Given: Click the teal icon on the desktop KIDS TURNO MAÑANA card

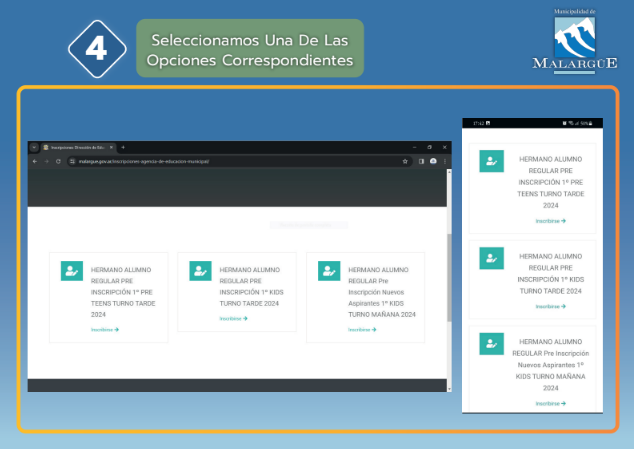Looking at the screenshot, I should pos(328,271).
